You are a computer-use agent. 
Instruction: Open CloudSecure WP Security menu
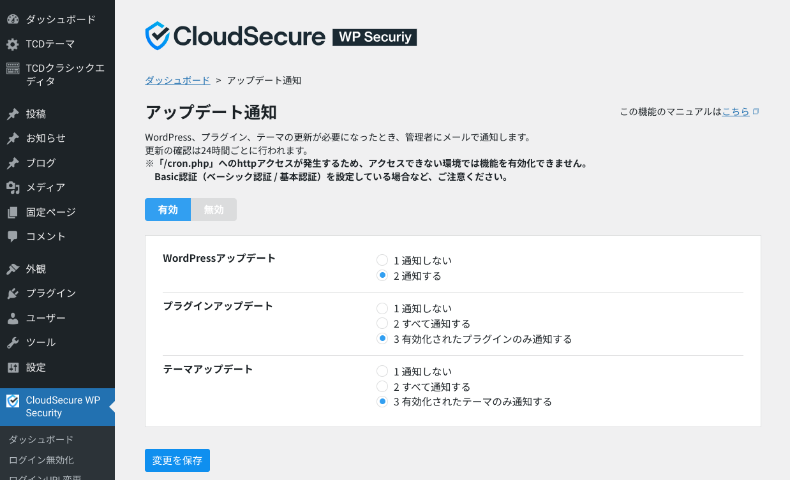57,407
